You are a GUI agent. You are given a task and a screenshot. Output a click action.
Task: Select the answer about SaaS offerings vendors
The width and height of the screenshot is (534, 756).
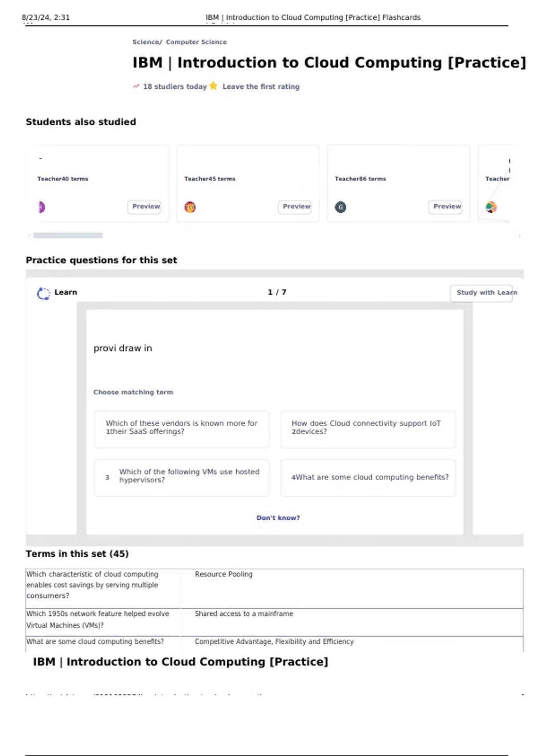pos(182,428)
